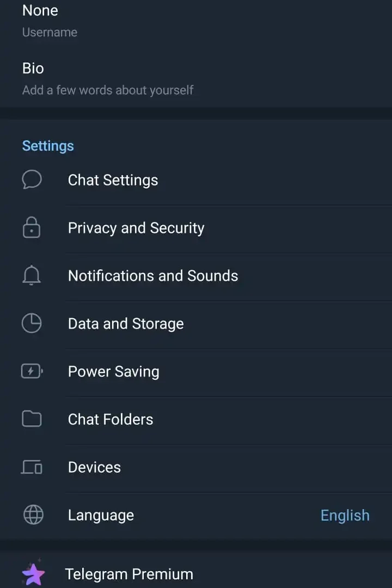
Task: Select Power Saving option
Action: (x=114, y=372)
